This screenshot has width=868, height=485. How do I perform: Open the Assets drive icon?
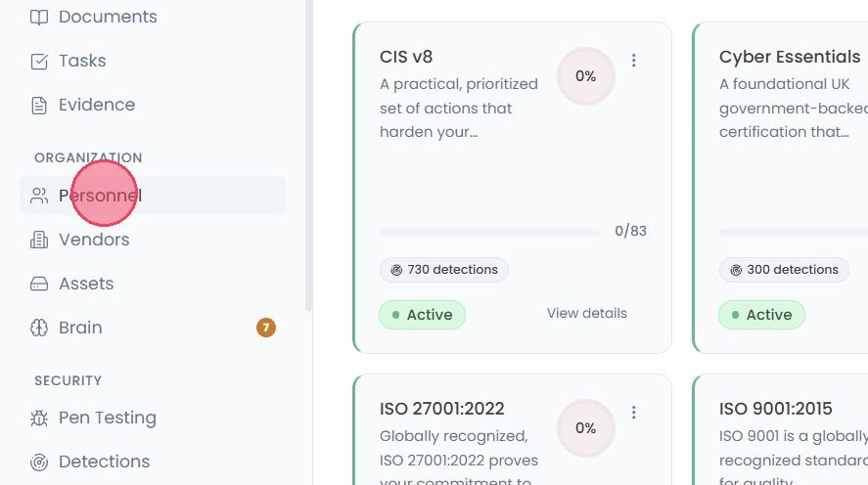[x=39, y=284]
